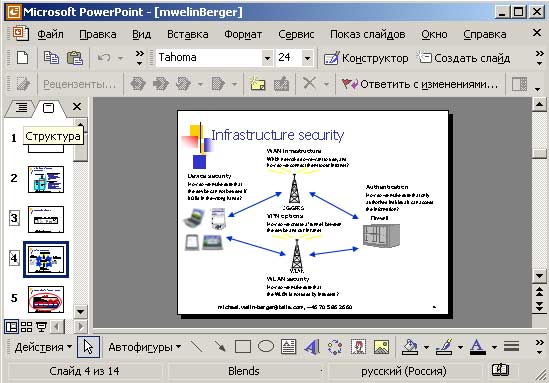Select the Oval drawing tool

(266, 347)
